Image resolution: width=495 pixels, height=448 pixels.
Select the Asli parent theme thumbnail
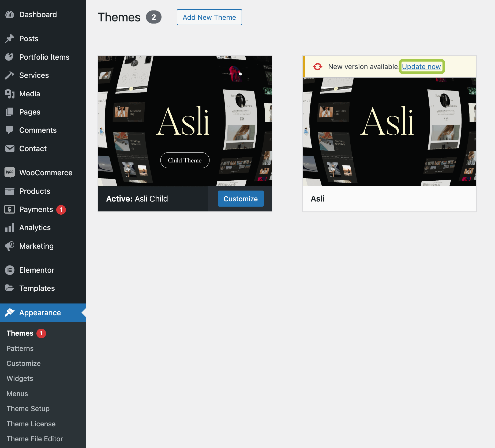[389, 131]
